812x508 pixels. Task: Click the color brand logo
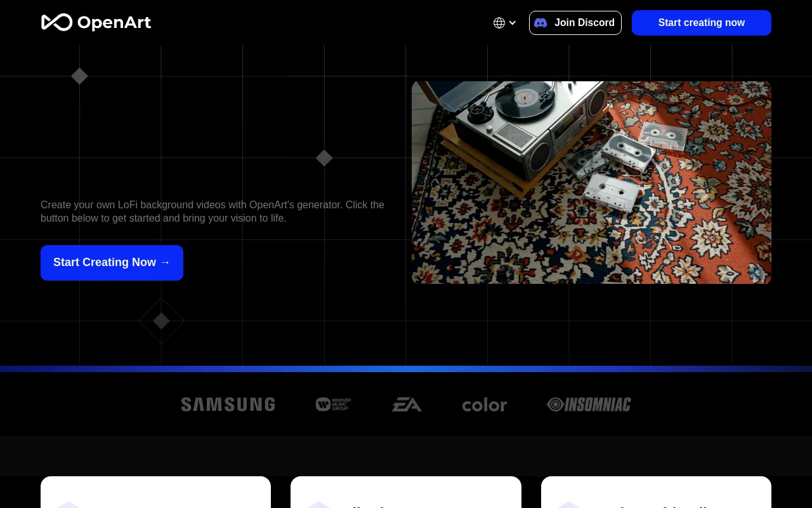(485, 405)
